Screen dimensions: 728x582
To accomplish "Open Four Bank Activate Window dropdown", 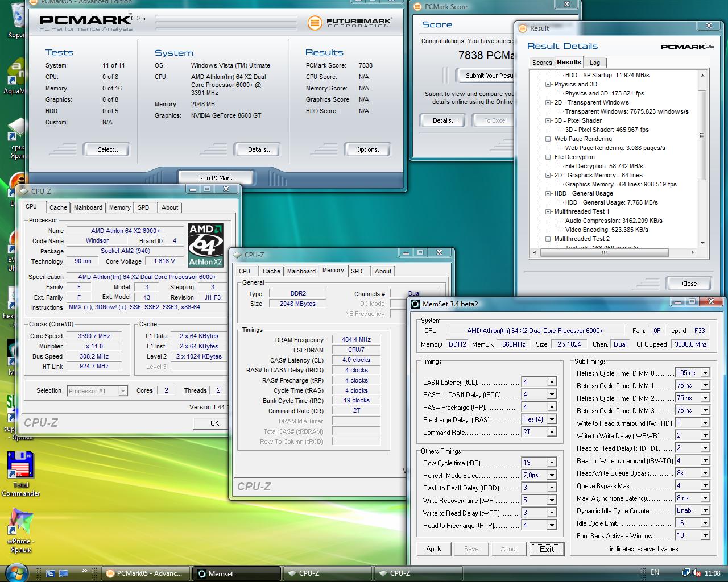I will (x=705, y=535).
